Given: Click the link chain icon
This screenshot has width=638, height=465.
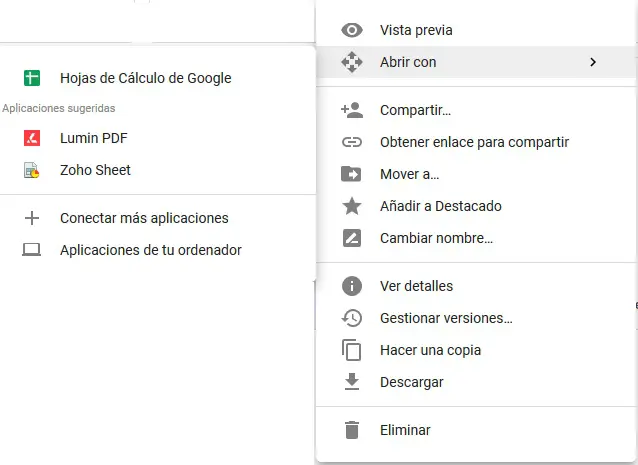Looking at the screenshot, I should (351, 142).
